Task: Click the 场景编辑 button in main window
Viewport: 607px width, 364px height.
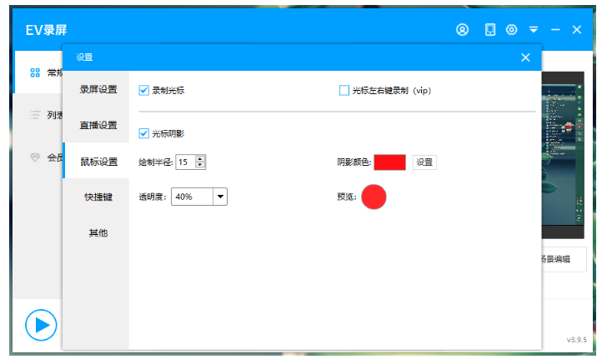Action: pos(564,259)
